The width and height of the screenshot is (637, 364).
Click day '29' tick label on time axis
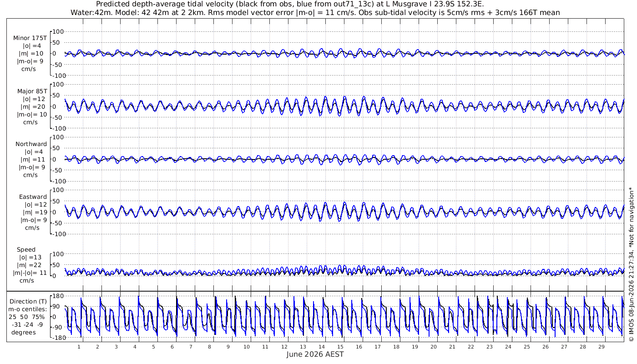[x=601, y=347]
